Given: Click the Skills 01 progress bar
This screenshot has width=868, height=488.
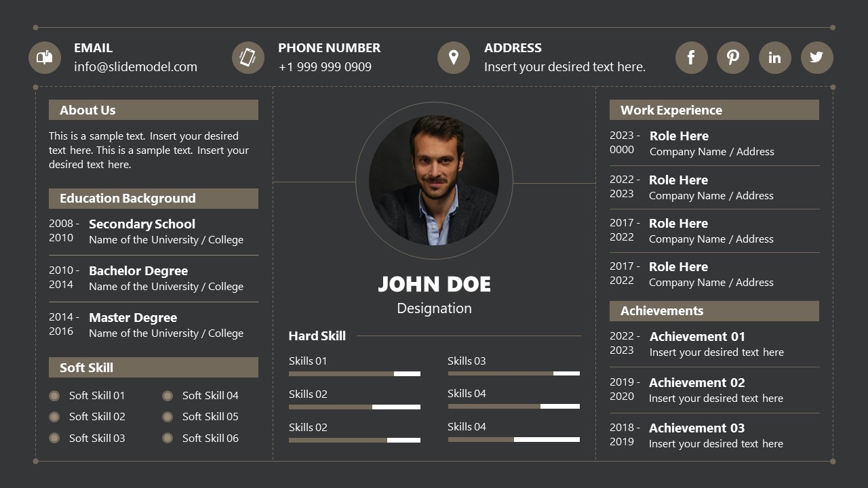Looking at the screenshot, I should point(355,373).
